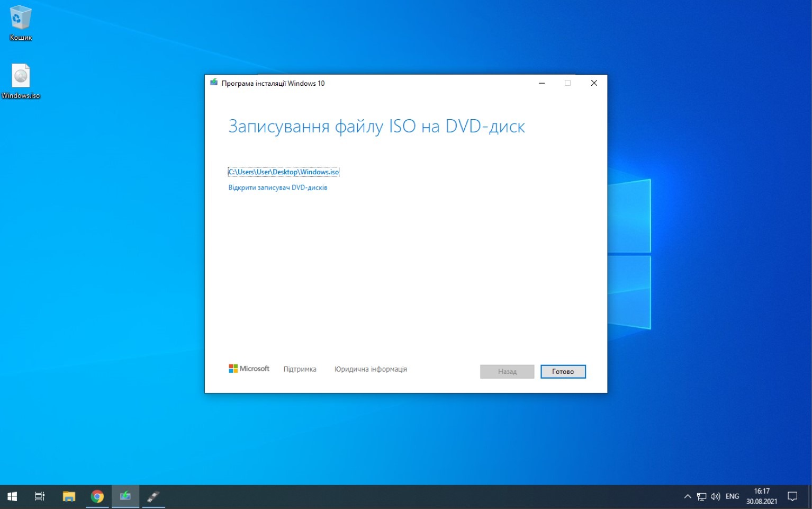Minimize the Windows 10 Setup window
Viewport: 812px width, 509px height.
coord(542,83)
